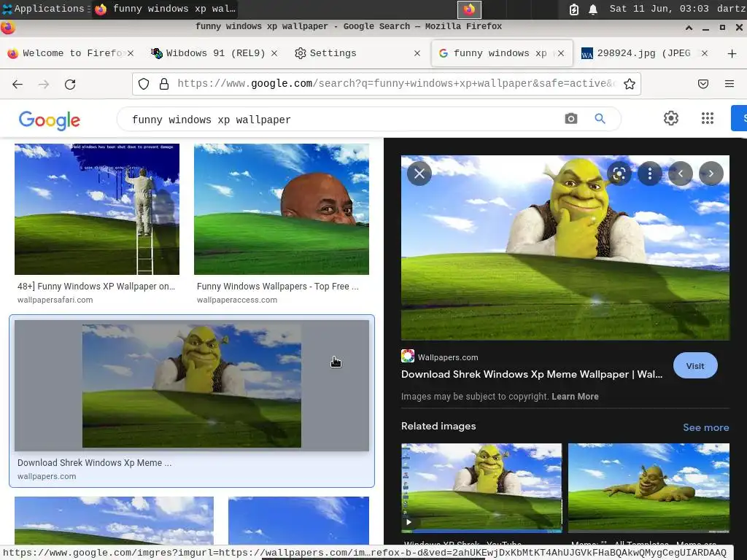Click the padlock site info icon
747x560 pixels.
164,85
